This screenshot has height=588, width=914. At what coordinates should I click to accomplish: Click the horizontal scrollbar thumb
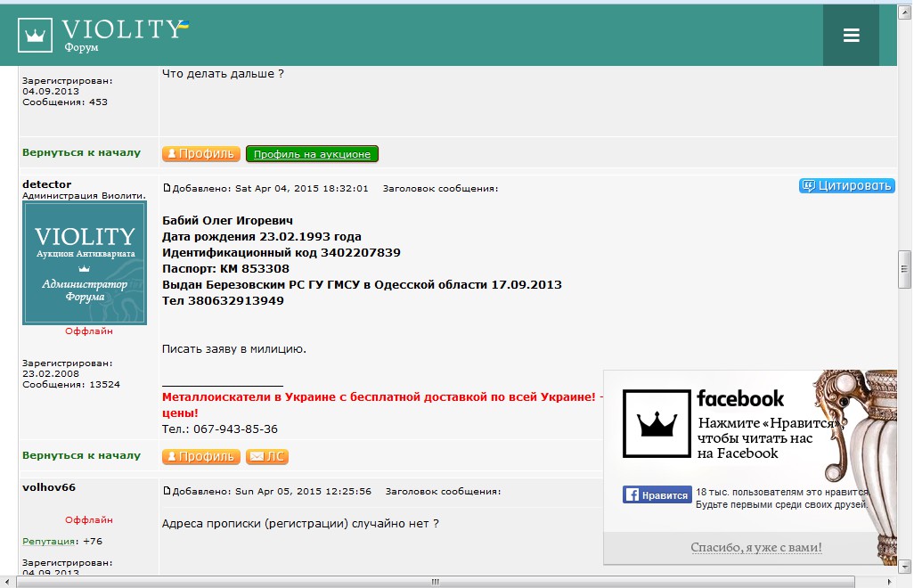point(436,582)
